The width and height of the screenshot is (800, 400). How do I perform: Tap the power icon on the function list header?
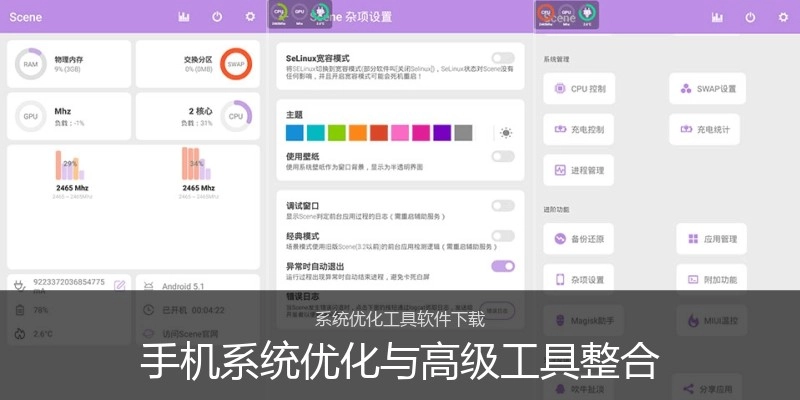750,17
